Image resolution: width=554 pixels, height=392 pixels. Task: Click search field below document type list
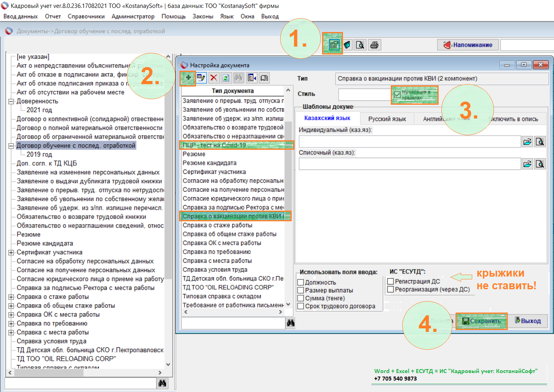pos(233,323)
